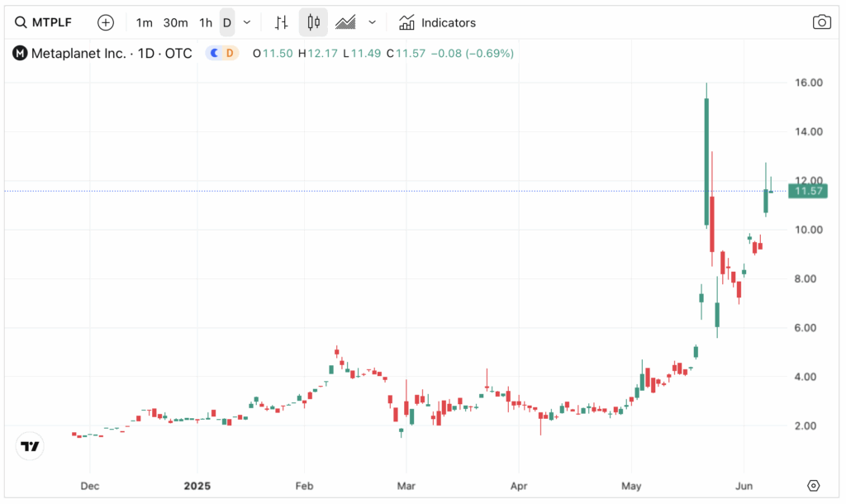Click the May date axis label
The height and width of the screenshot is (504, 846).
(x=631, y=486)
